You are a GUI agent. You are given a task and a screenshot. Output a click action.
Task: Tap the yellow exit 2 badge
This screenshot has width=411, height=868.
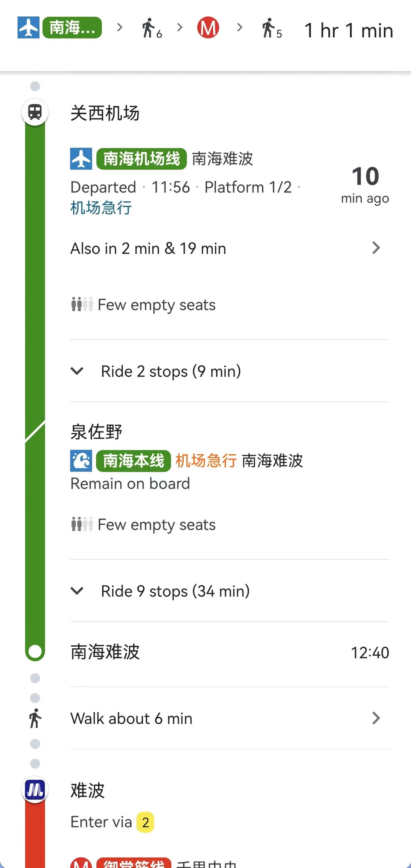pyautogui.click(x=145, y=822)
